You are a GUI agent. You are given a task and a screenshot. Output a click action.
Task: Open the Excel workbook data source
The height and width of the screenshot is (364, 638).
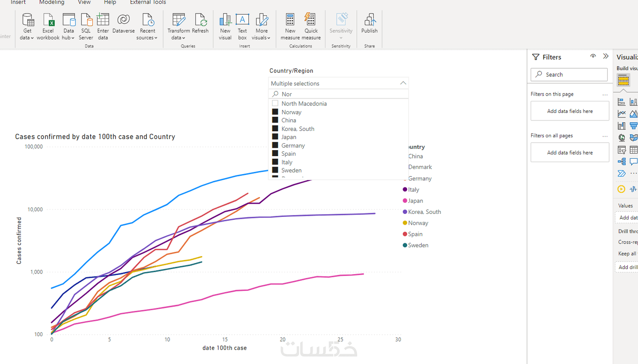[48, 26]
